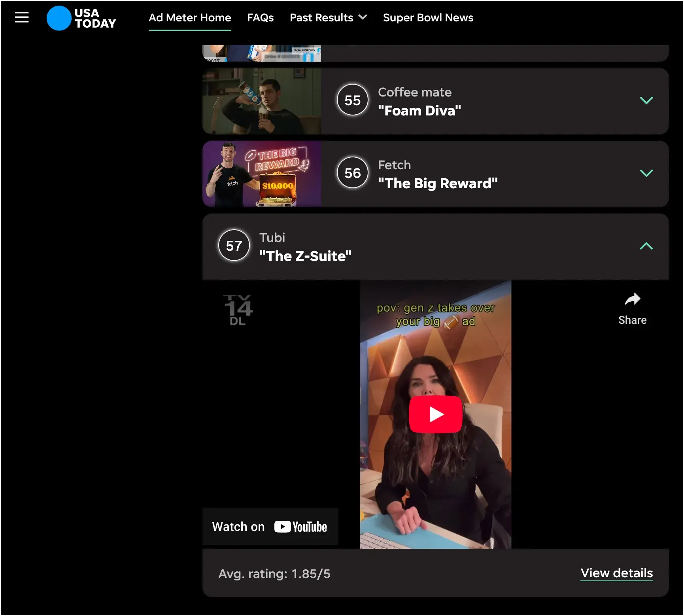This screenshot has height=616, width=684.
Task: Click the Tubi brand name
Action: [272, 238]
